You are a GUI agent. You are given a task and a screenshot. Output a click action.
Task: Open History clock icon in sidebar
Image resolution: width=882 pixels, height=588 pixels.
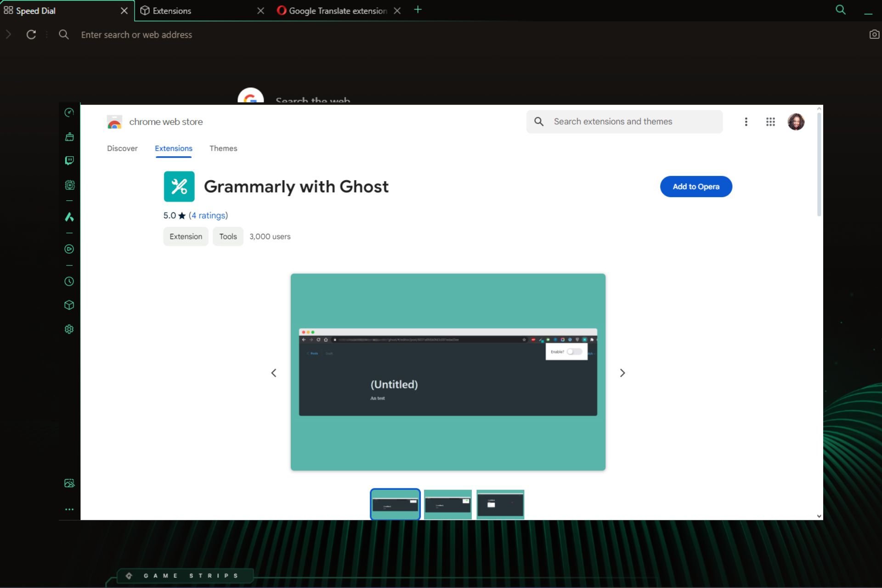click(x=69, y=281)
